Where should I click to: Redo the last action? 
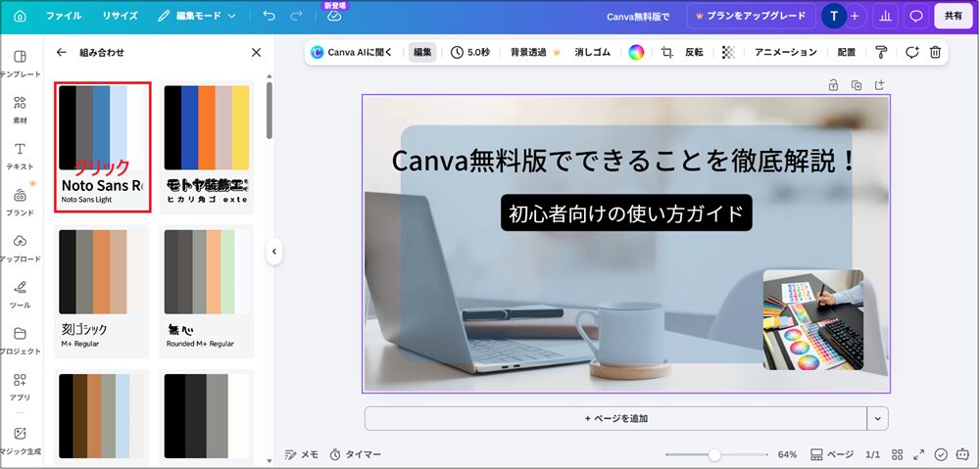[x=296, y=17]
